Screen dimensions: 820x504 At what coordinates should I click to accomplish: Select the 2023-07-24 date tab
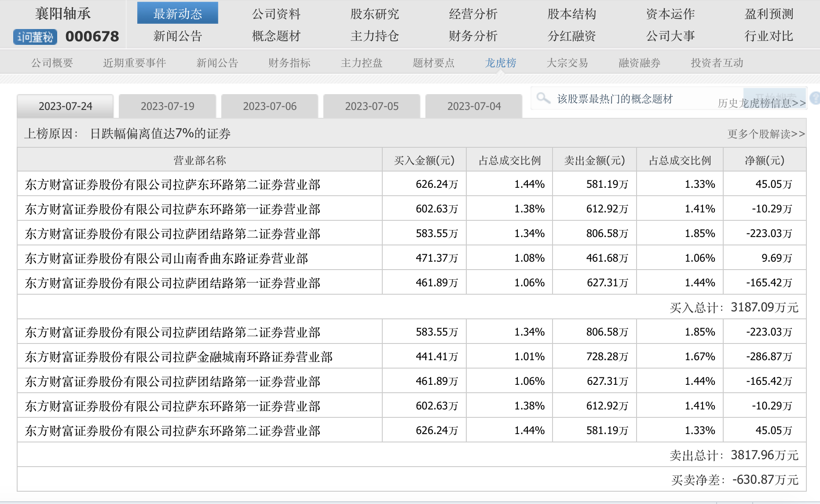click(x=65, y=106)
